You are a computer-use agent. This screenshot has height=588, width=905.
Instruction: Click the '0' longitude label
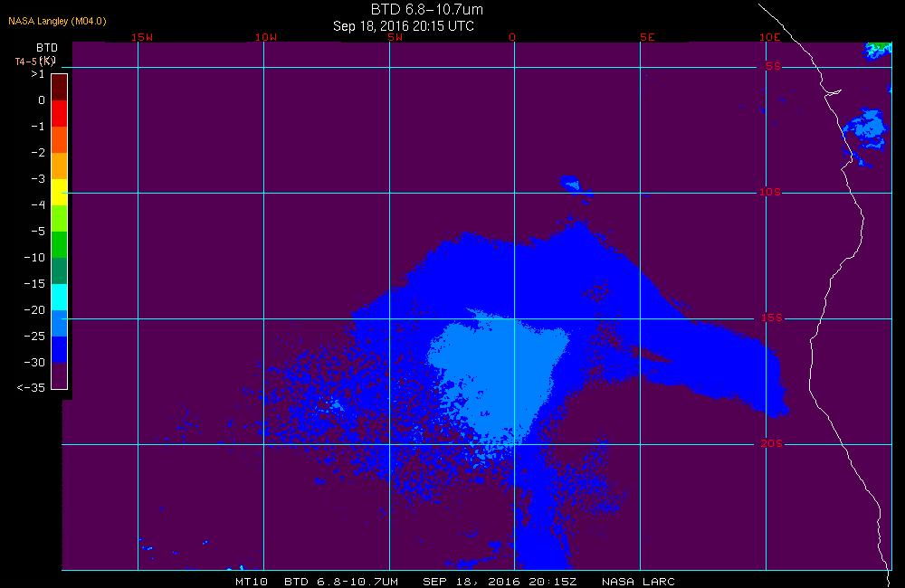pos(512,37)
